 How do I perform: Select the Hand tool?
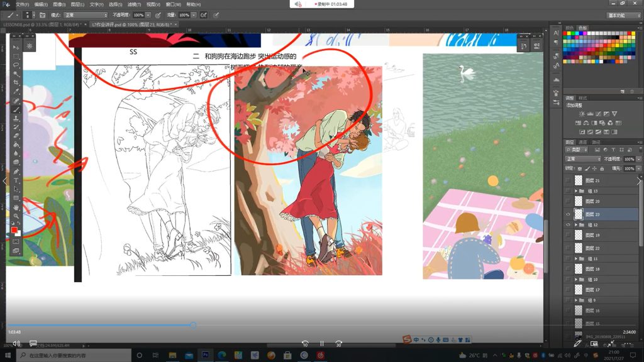tap(16, 207)
